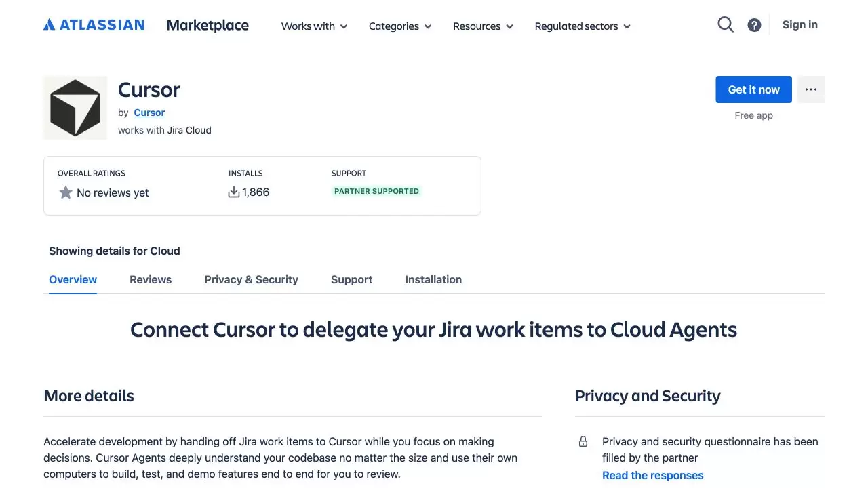
Task: Click the Cursor app title heading
Action: pyautogui.click(x=149, y=89)
